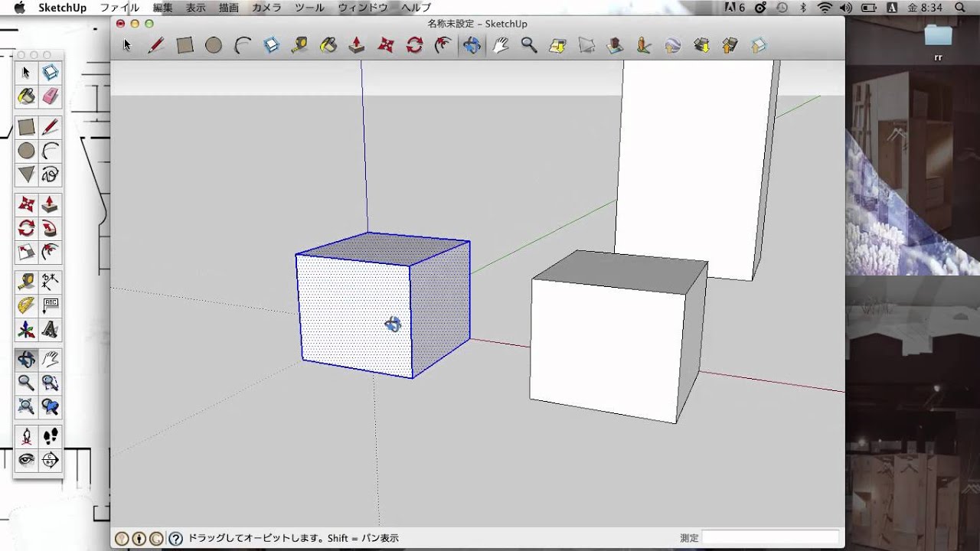
Task: Pick the Line pencil tool in top toolbar
Action: point(155,45)
